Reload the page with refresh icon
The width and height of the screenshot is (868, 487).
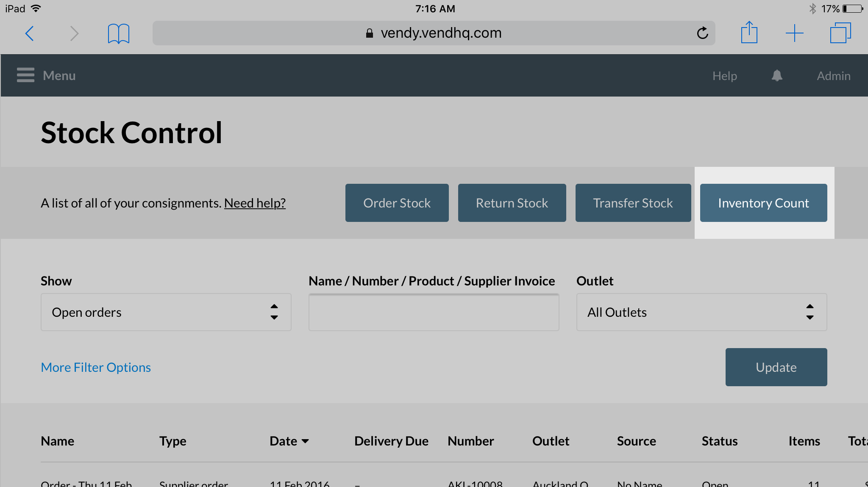pyautogui.click(x=702, y=33)
